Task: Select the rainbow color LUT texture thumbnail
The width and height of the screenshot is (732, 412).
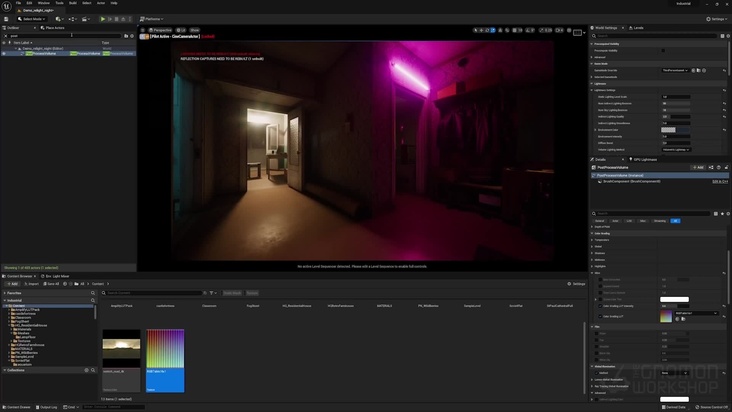Action: click(165, 348)
